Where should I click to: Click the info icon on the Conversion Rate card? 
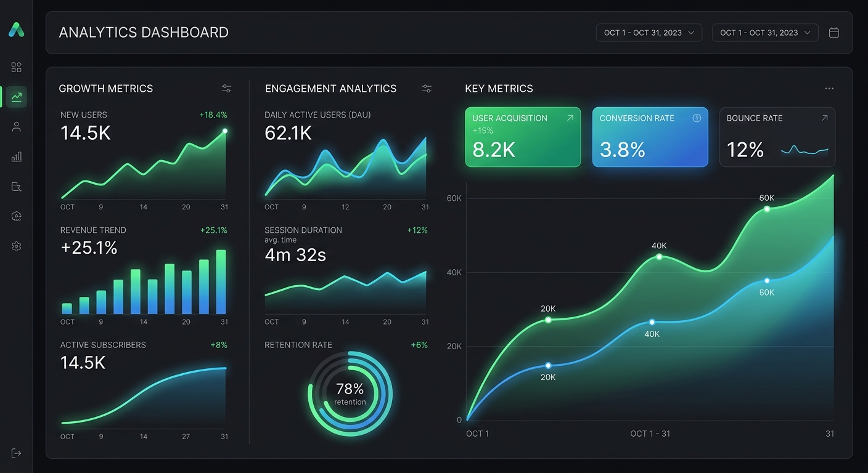[697, 118]
